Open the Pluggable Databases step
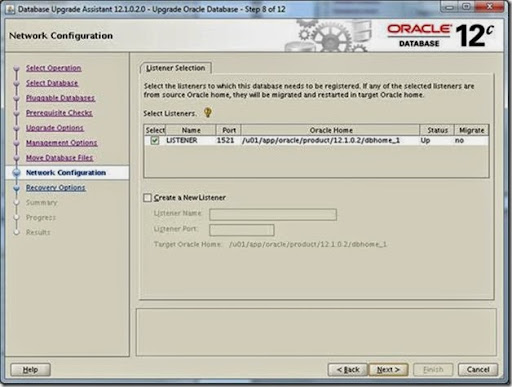 [x=60, y=98]
